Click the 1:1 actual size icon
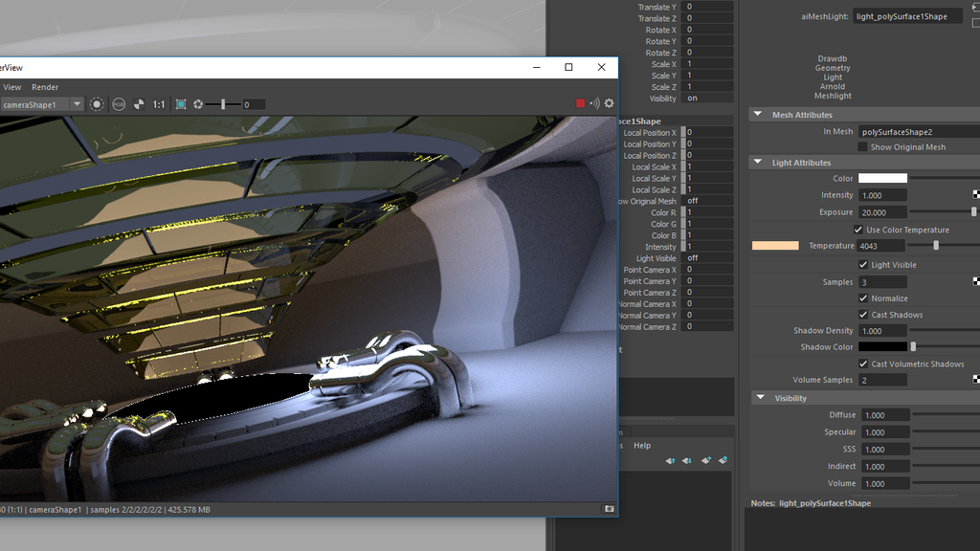 (159, 104)
